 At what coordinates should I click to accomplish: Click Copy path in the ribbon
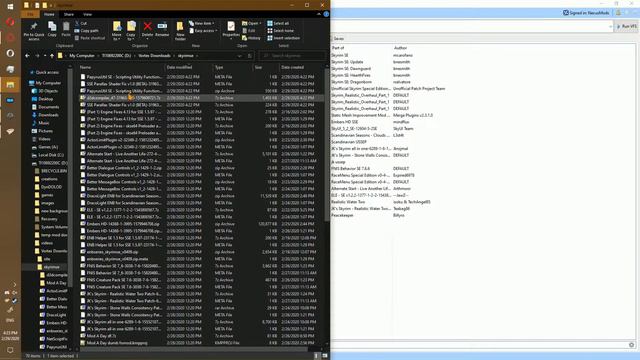pos(87,31)
